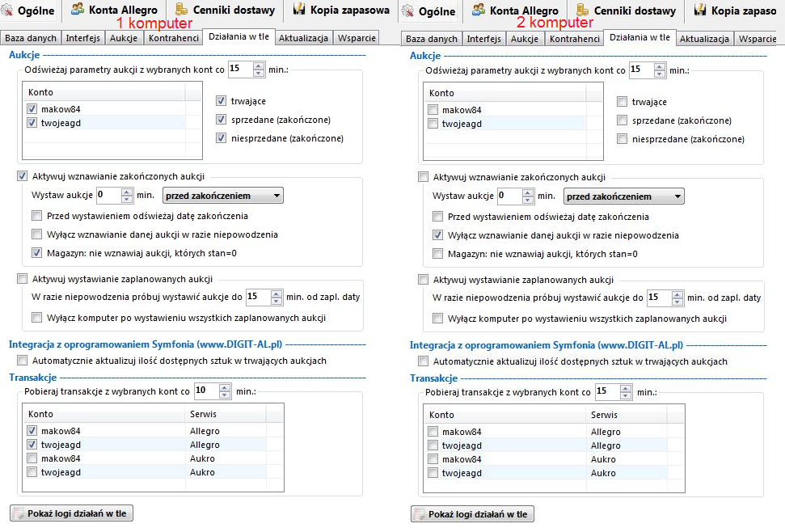Click the log icon on left Pokaż logi button

pos(18,513)
